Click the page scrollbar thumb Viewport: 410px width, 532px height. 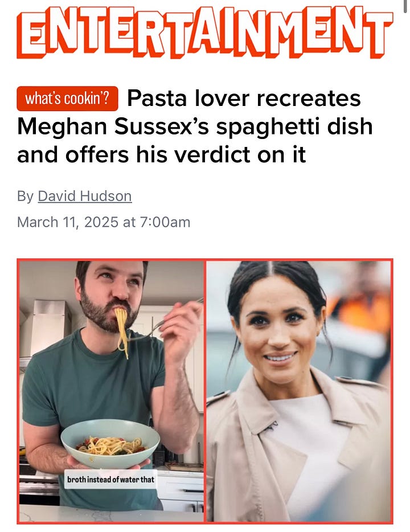click(405, 6)
